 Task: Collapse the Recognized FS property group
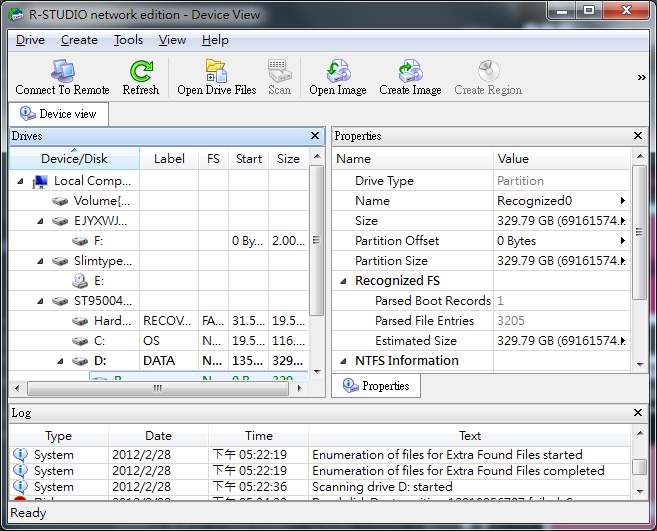click(x=344, y=281)
